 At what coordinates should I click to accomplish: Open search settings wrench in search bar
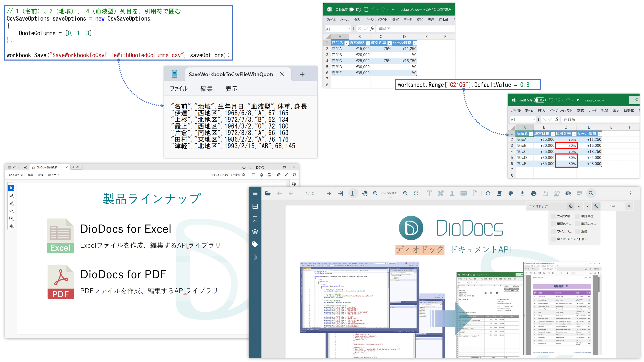pyautogui.click(x=596, y=206)
